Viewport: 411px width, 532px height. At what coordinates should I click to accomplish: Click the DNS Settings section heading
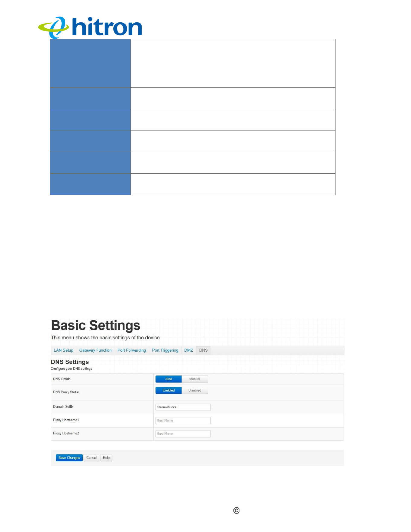click(70, 362)
